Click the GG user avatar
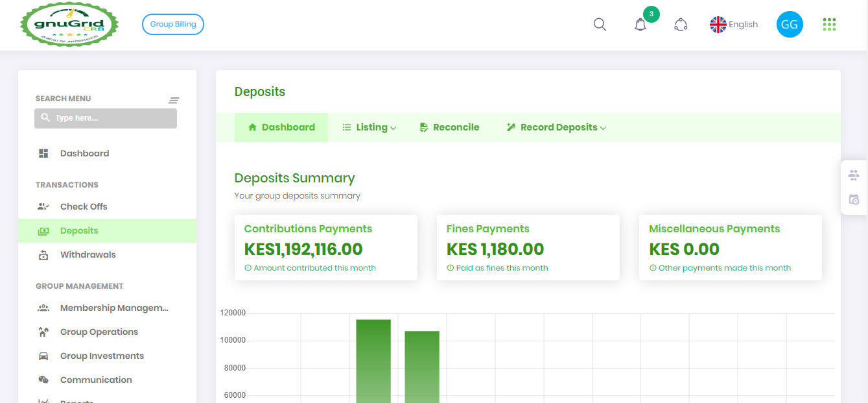The image size is (868, 403). pyautogui.click(x=789, y=25)
